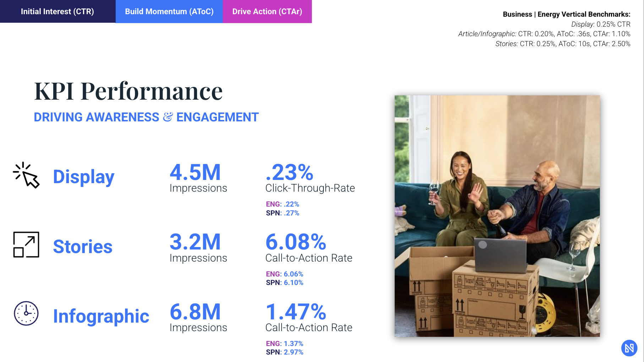The width and height of the screenshot is (644, 362).
Task: Click Impressions label under 3.2M
Action: click(x=198, y=258)
